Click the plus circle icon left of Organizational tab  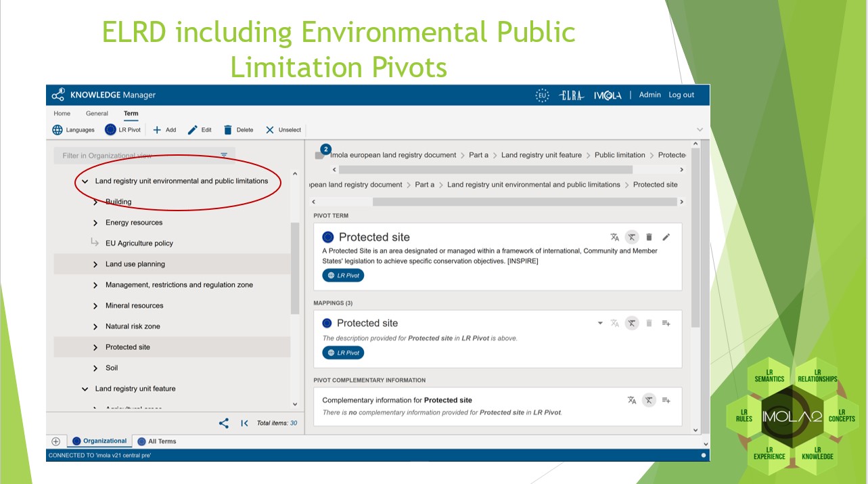pyautogui.click(x=56, y=441)
